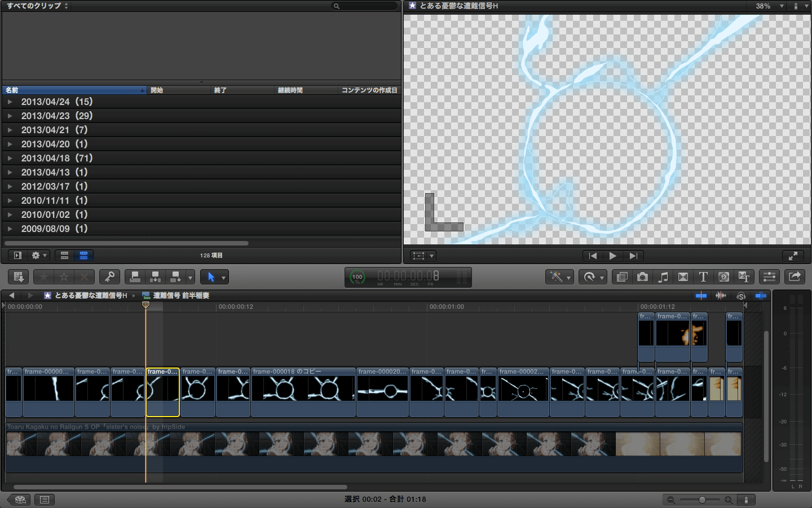Switch the viewer to full screen

coord(793,256)
